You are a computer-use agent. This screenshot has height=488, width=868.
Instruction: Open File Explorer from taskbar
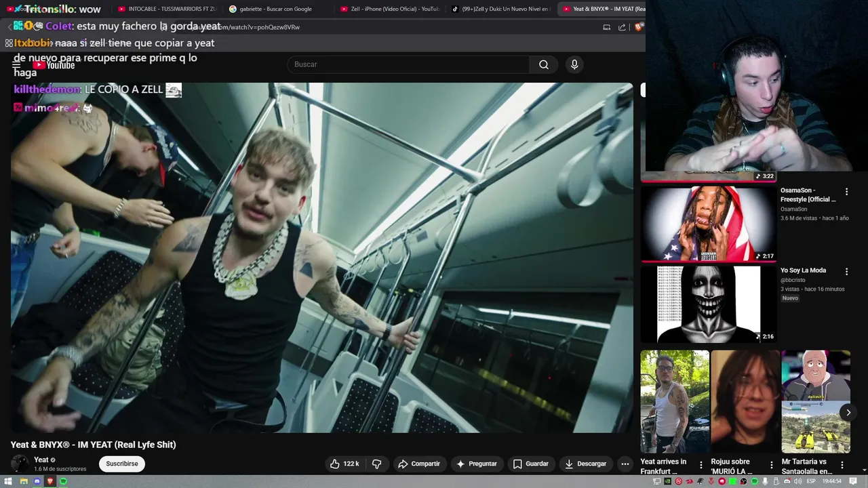tap(24, 481)
